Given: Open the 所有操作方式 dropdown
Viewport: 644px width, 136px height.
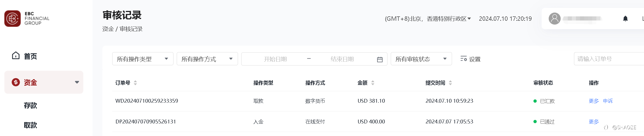Looking at the screenshot, I should tap(207, 59).
